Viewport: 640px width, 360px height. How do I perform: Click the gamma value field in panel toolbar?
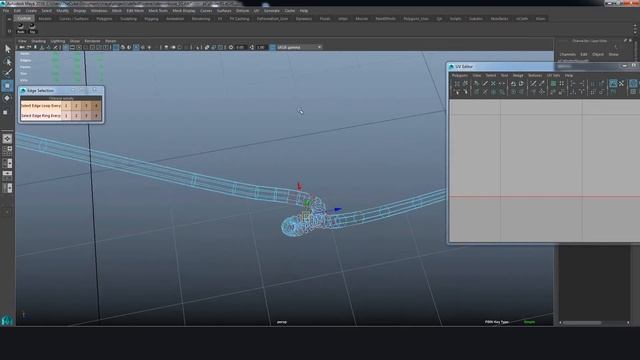(261, 47)
